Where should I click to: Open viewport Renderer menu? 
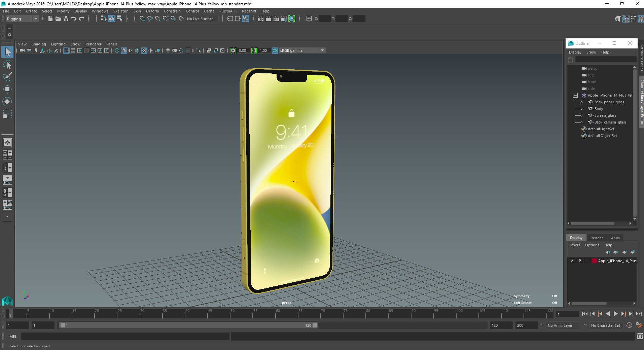click(x=93, y=44)
